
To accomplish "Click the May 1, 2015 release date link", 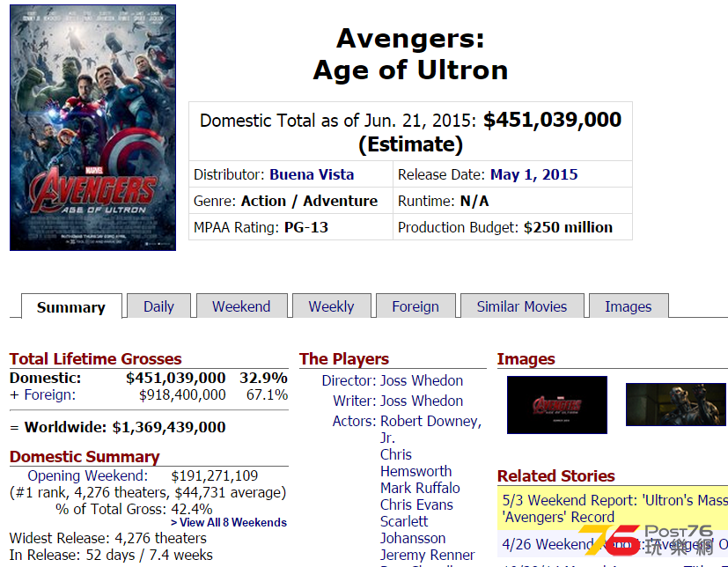I will click(534, 174).
